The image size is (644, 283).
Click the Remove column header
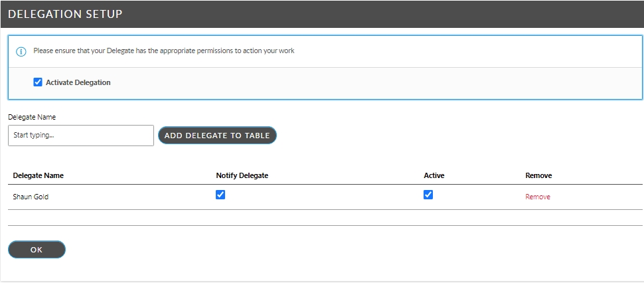538,175
